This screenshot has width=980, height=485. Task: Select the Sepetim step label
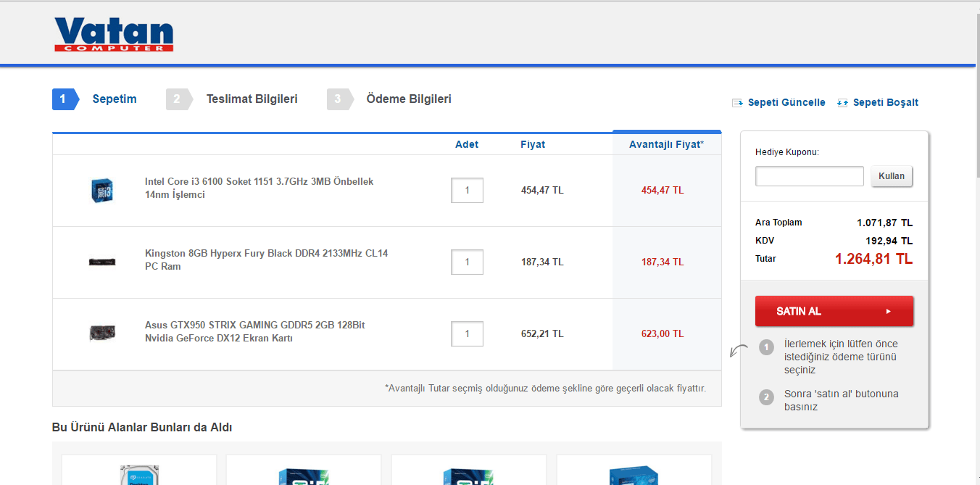tap(115, 99)
